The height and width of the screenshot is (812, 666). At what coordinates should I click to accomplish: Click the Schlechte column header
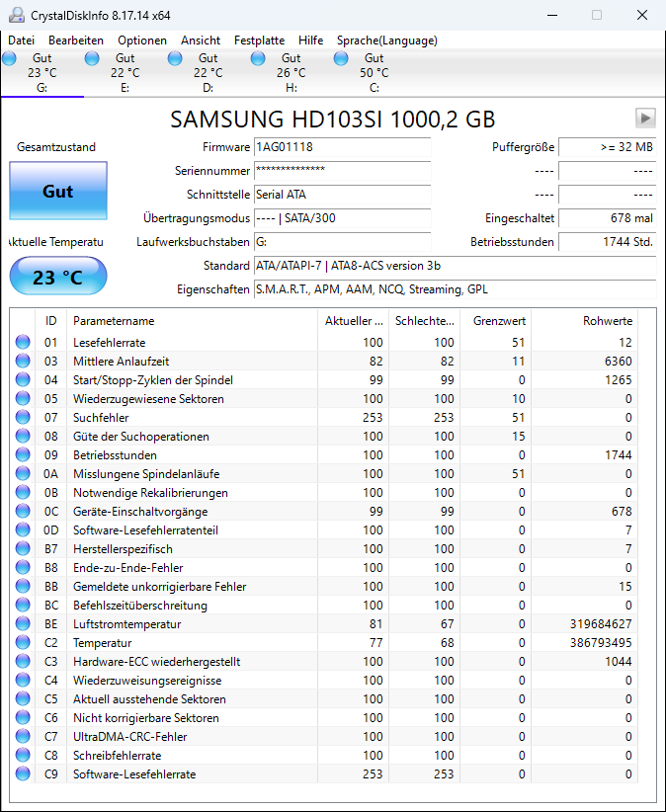tap(425, 321)
